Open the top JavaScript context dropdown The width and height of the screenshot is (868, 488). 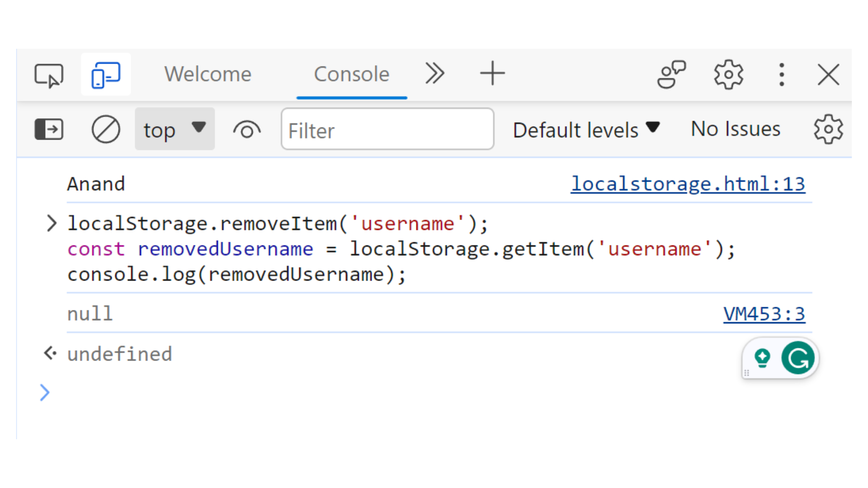(175, 129)
